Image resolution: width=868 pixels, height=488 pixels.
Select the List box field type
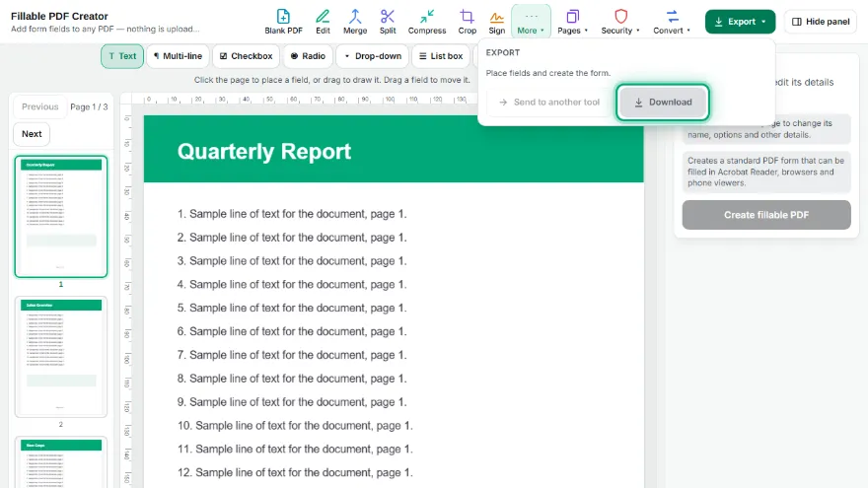(441, 56)
